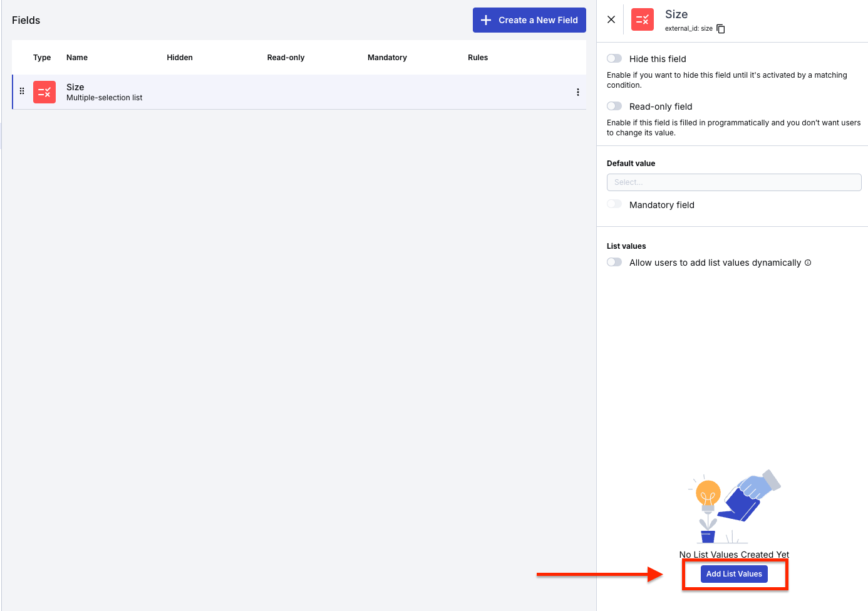Click the Hidden column header
The width and height of the screenshot is (868, 611).
click(x=179, y=57)
